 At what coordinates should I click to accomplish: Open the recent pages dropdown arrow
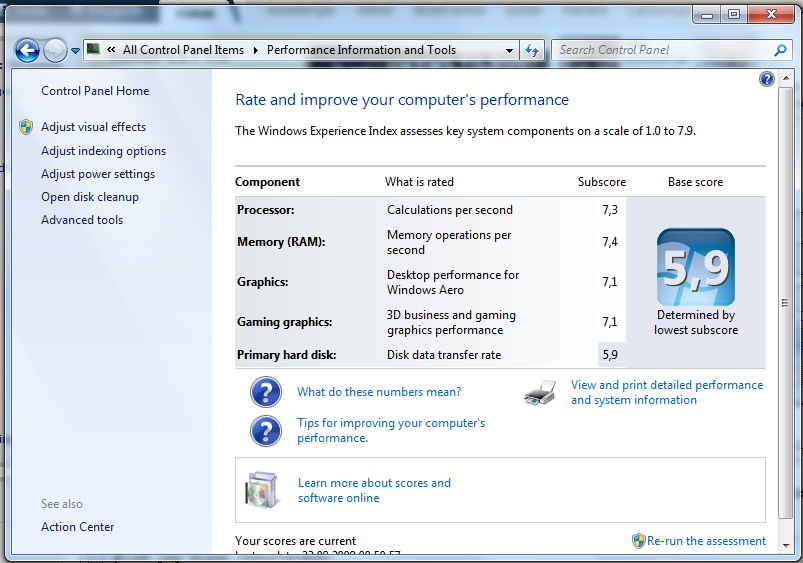pyautogui.click(x=75, y=51)
